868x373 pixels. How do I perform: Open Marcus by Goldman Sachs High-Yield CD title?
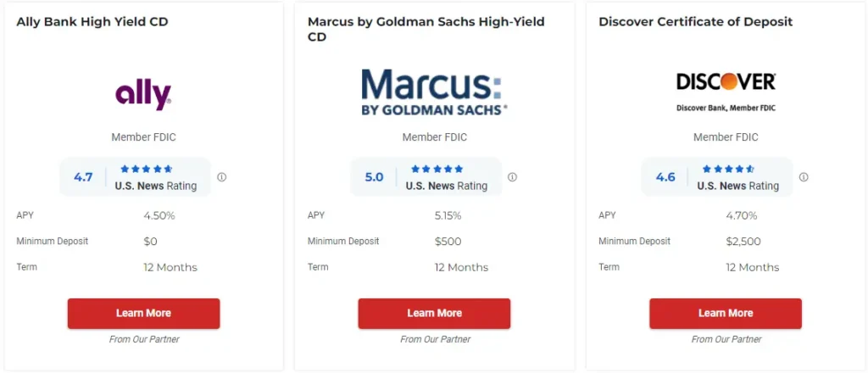(x=426, y=30)
